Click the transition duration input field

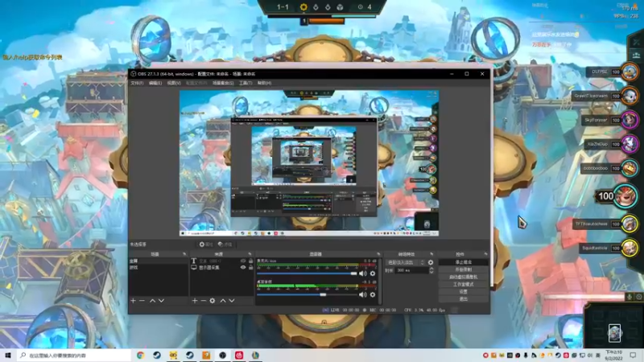click(411, 270)
